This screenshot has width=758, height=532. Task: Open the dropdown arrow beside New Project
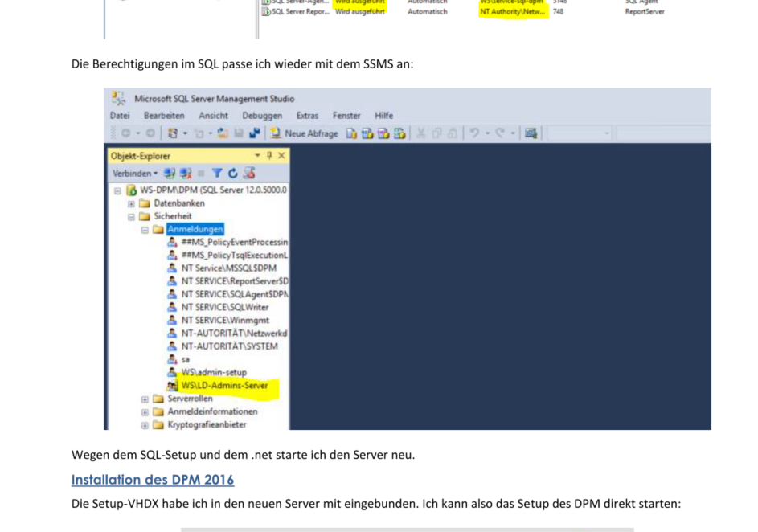[185, 133]
